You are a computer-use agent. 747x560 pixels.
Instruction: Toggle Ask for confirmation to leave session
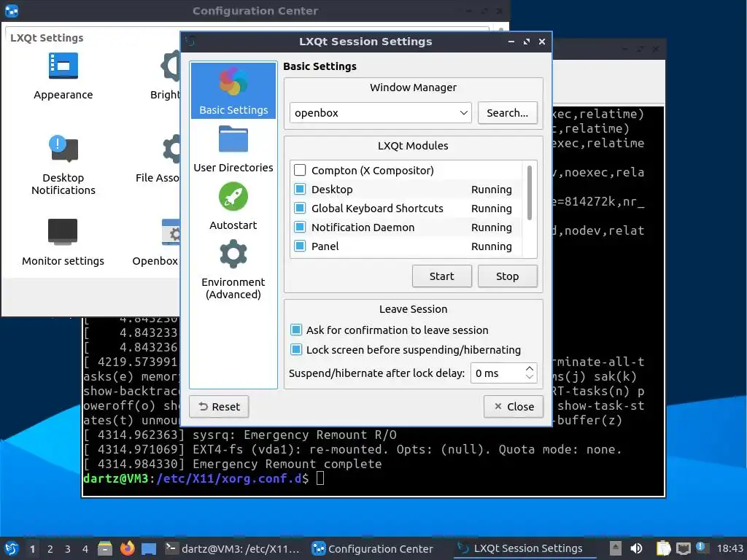296,330
